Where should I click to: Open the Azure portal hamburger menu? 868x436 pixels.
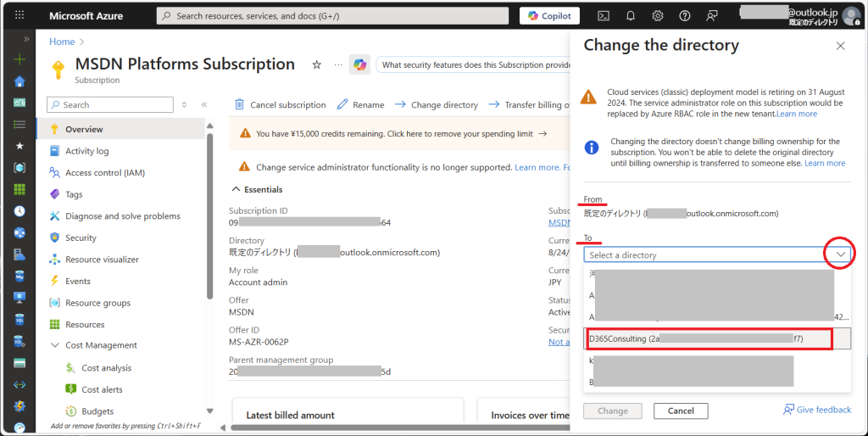(x=19, y=15)
